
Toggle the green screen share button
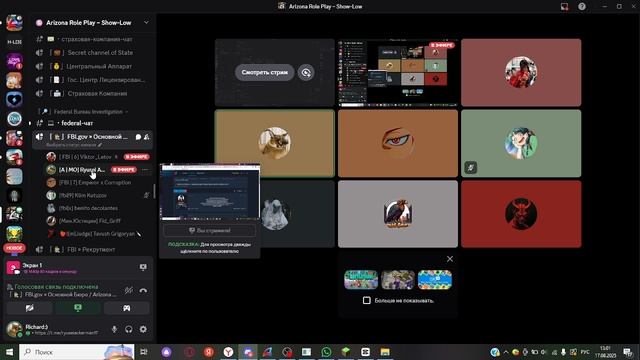(78, 308)
